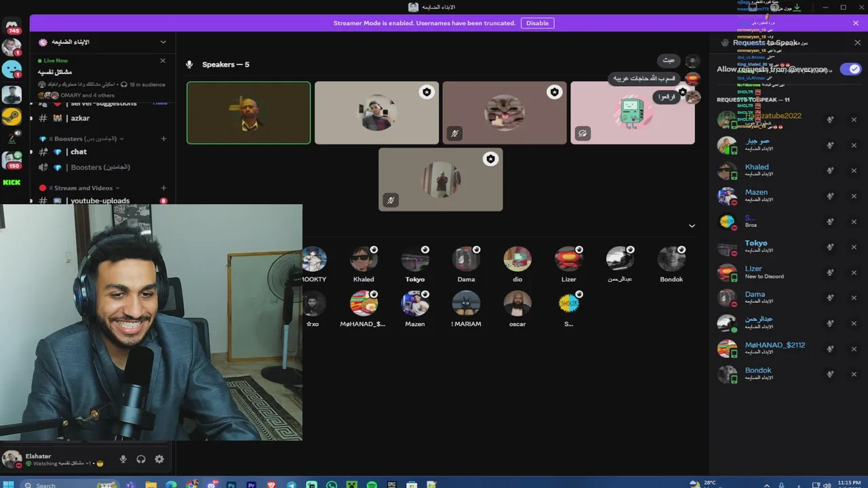Screen dimensions: 868x488
Task: Join the Boosters voice channel
Action: tap(102, 167)
